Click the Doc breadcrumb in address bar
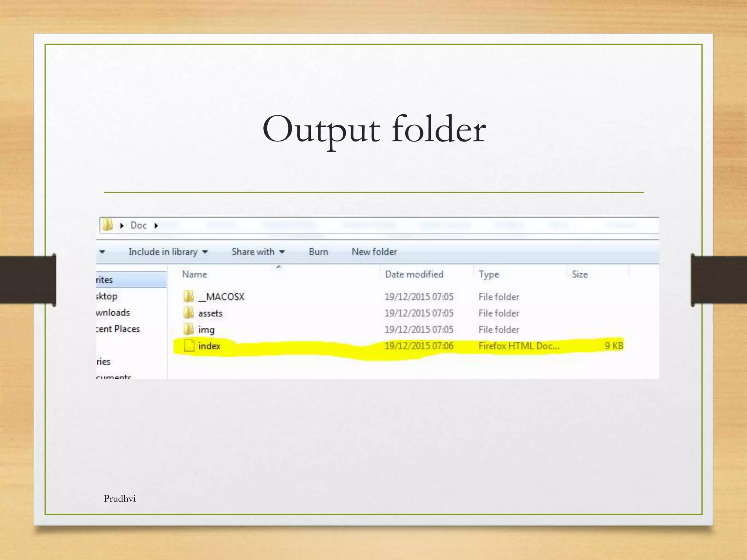Image resolution: width=747 pixels, height=560 pixels. click(x=139, y=225)
